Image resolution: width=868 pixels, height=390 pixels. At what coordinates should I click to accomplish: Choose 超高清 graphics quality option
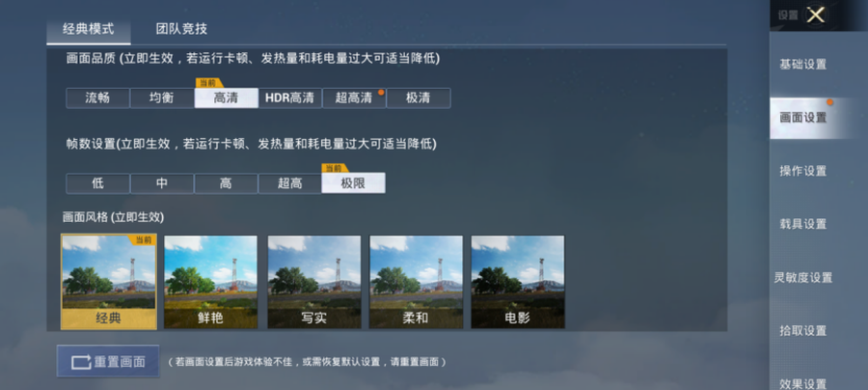[354, 98]
